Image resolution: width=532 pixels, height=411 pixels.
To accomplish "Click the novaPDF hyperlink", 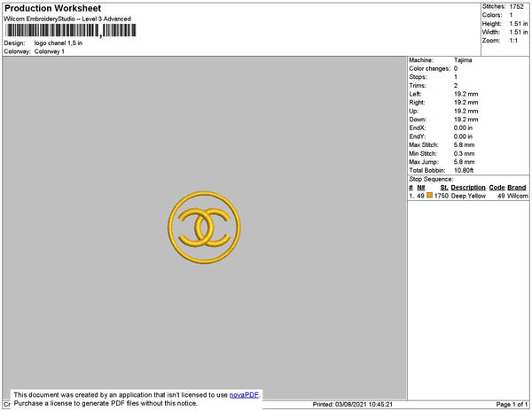I will 244,395.
